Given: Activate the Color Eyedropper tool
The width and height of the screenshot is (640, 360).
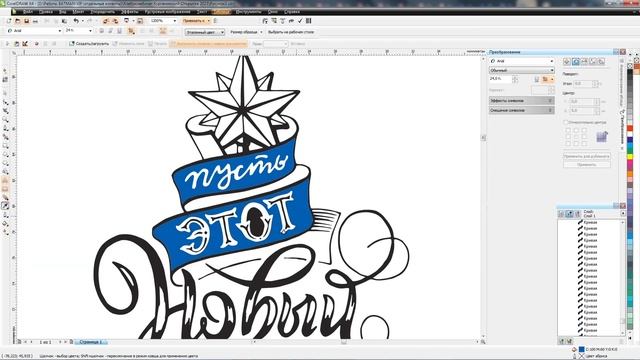Looking at the screenshot, I should [x=5, y=206].
